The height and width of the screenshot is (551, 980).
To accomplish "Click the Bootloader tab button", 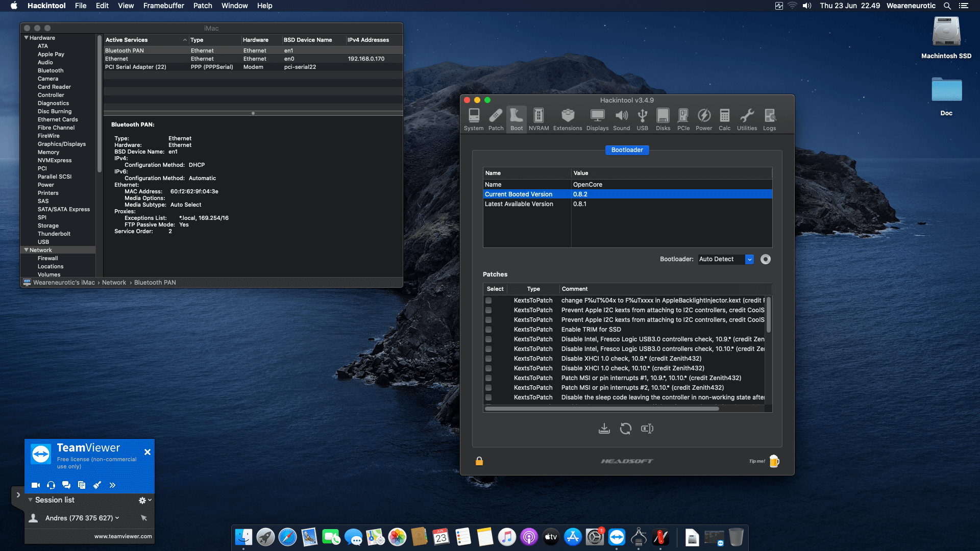I will (627, 150).
